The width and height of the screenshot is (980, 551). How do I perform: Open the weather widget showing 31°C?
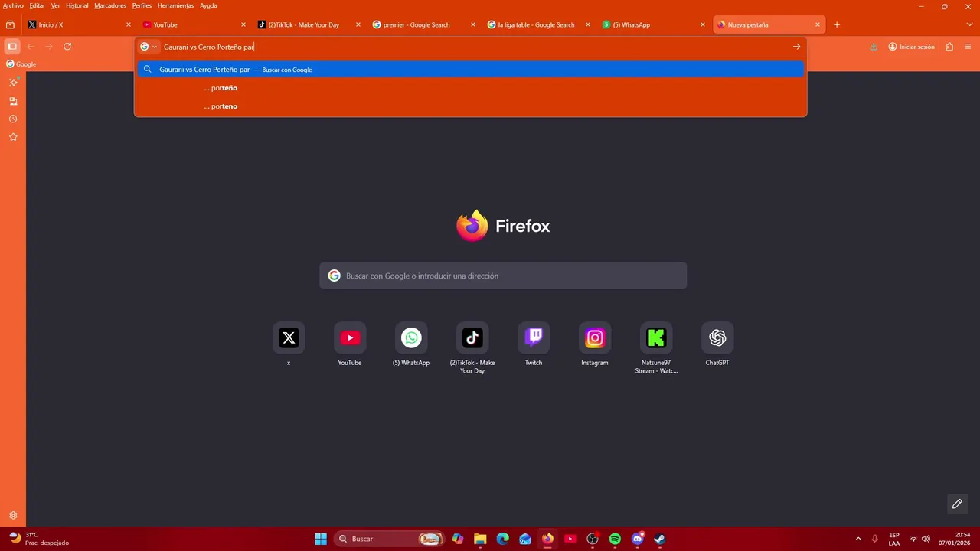pyautogui.click(x=38, y=539)
